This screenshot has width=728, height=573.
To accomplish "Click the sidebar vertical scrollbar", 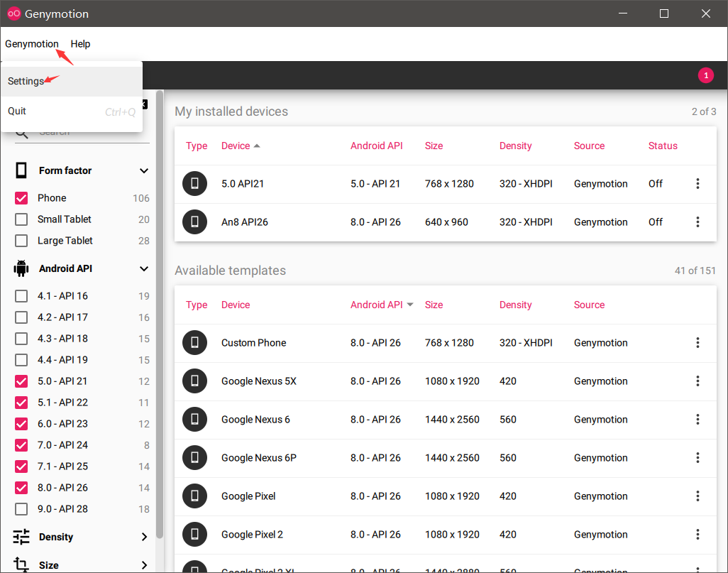I will click(x=160, y=314).
